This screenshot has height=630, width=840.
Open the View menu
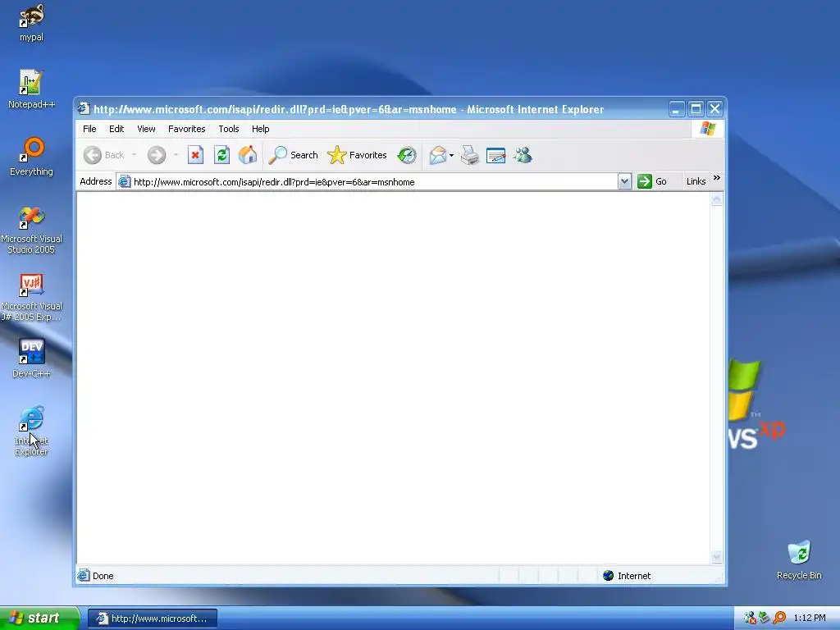coord(146,129)
